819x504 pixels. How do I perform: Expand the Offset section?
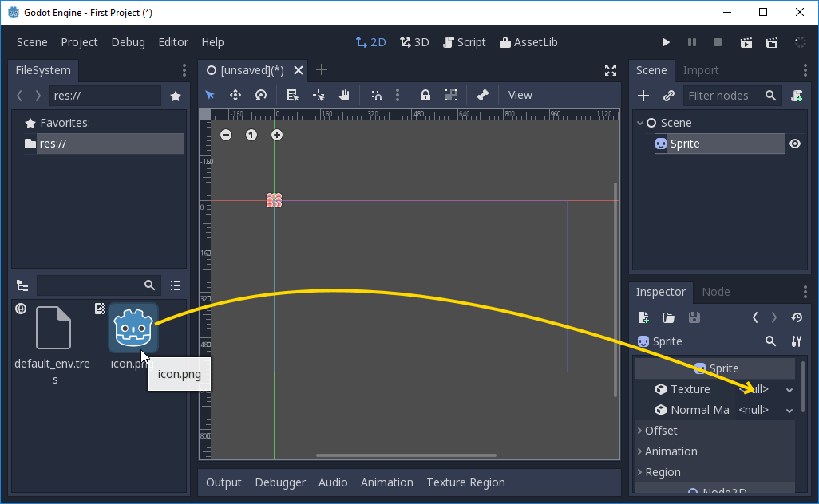[715, 431]
